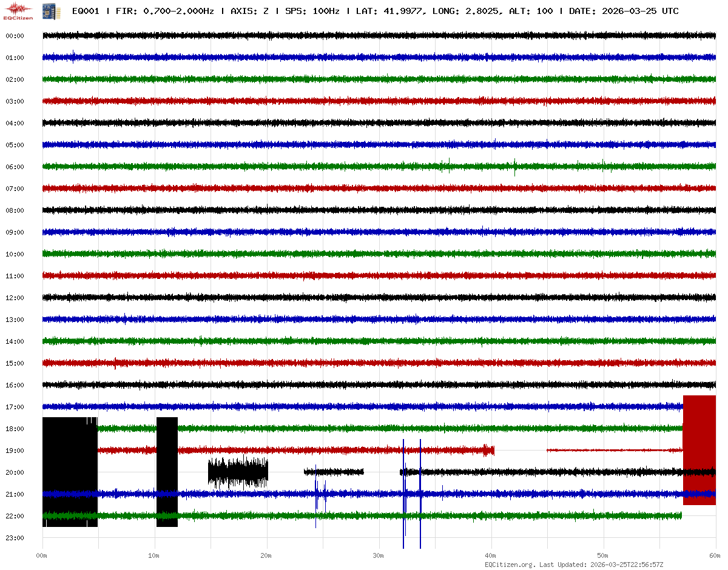The height and width of the screenshot is (570, 728).
Task: Click the 00:00 hour label
Action: (15, 36)
